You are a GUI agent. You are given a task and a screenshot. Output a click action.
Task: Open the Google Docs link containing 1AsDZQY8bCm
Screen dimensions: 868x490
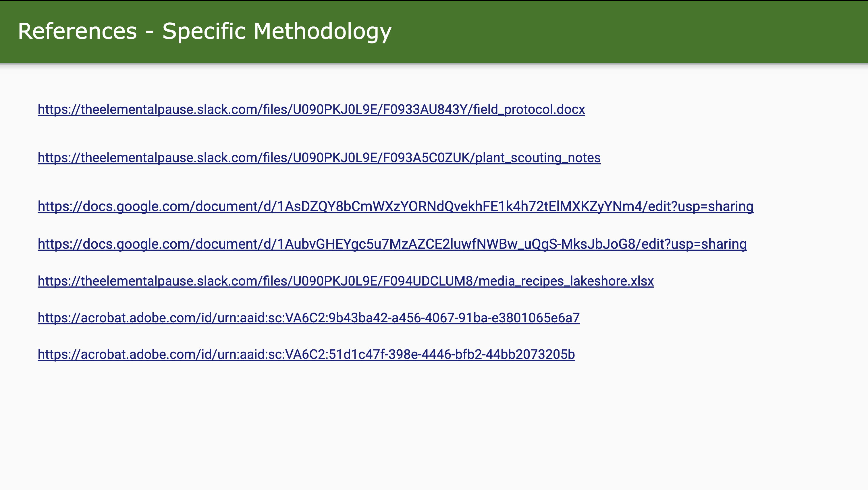click(x=396, y=206)
